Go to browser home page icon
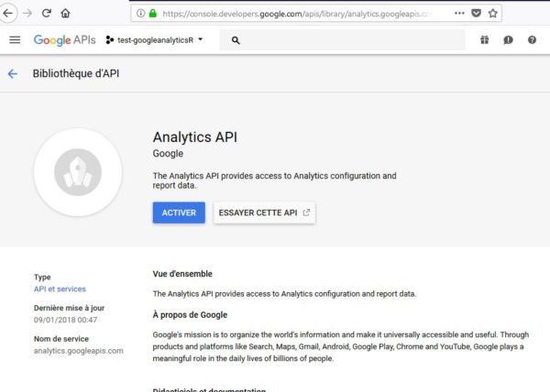Image resolution: width=550 pixels, height=392 pixels. point(65,14)
